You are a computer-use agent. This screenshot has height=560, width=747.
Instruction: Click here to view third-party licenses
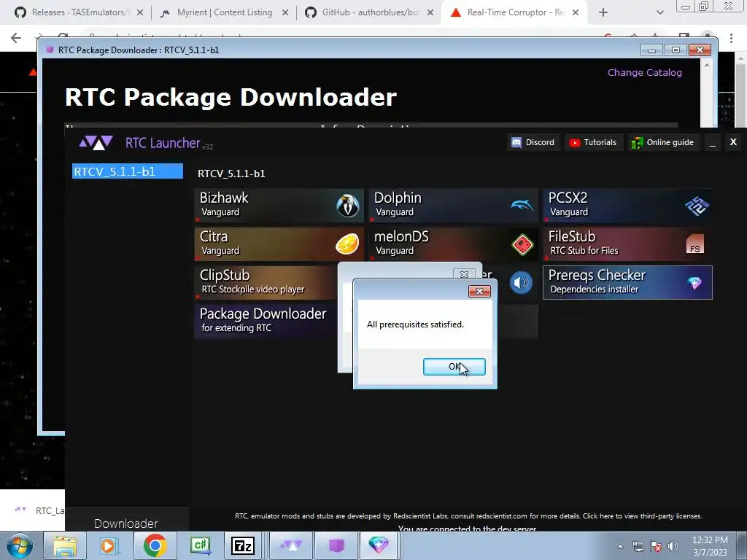coord(642,516)
